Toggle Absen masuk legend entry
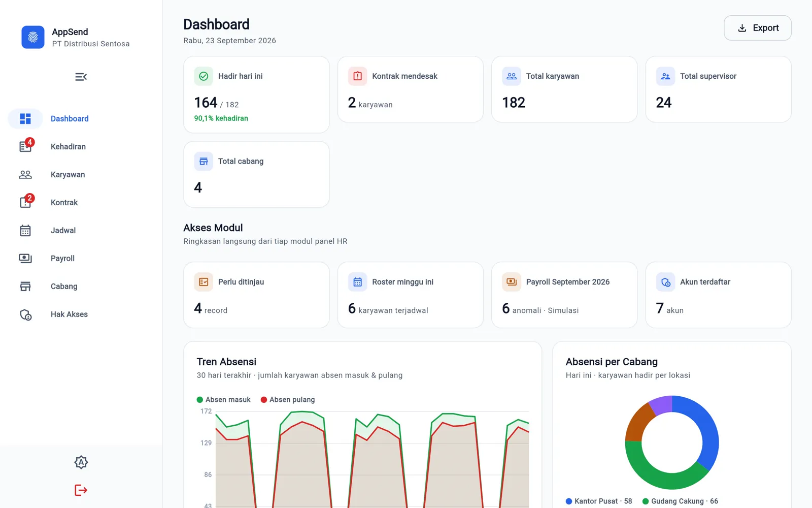812x508 pixels. click(x=224, y=400)
